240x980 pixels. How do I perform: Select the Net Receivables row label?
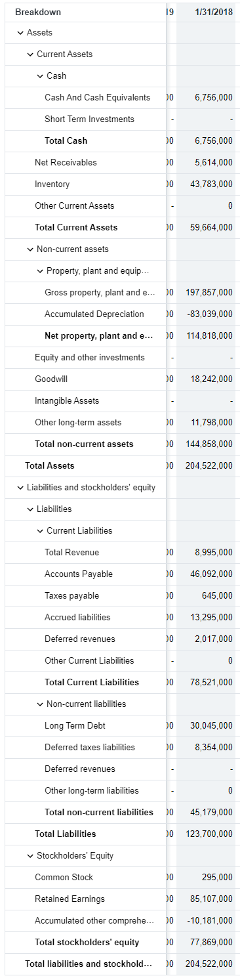(x=66, y=162)
